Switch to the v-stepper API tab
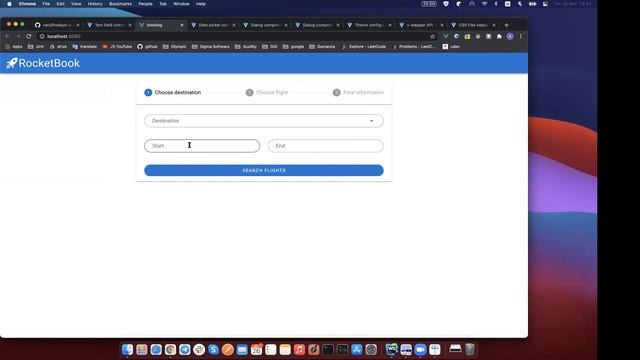The width and height of the screenshot is (640, 360). [420, 25]
